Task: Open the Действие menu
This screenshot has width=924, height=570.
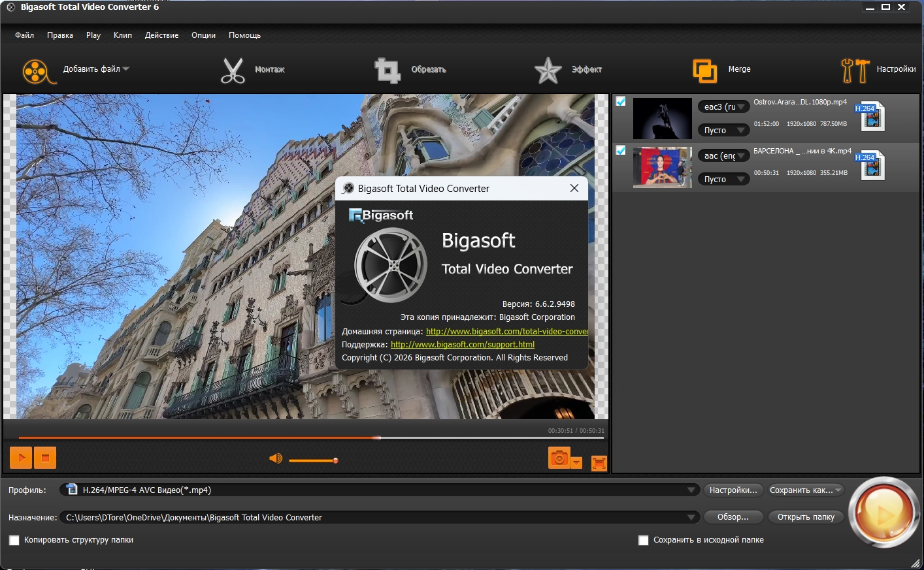Action: [161, 35]
